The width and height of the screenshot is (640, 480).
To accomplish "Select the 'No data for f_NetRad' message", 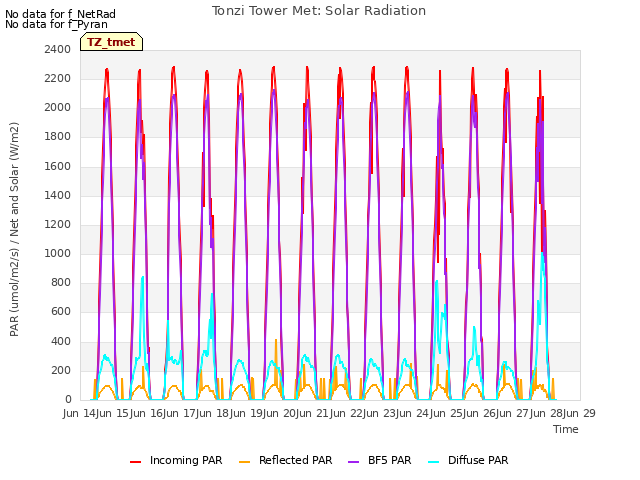I will pyautogui.click(x=60, y=14).
